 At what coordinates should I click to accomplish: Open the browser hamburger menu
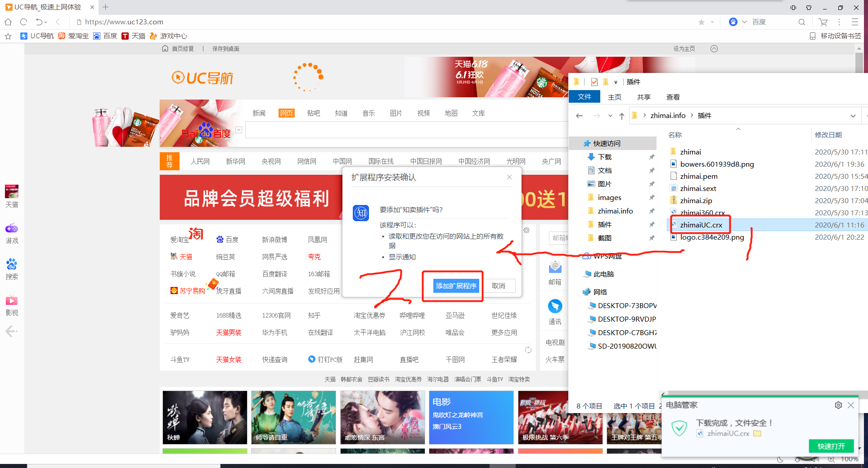855,22
